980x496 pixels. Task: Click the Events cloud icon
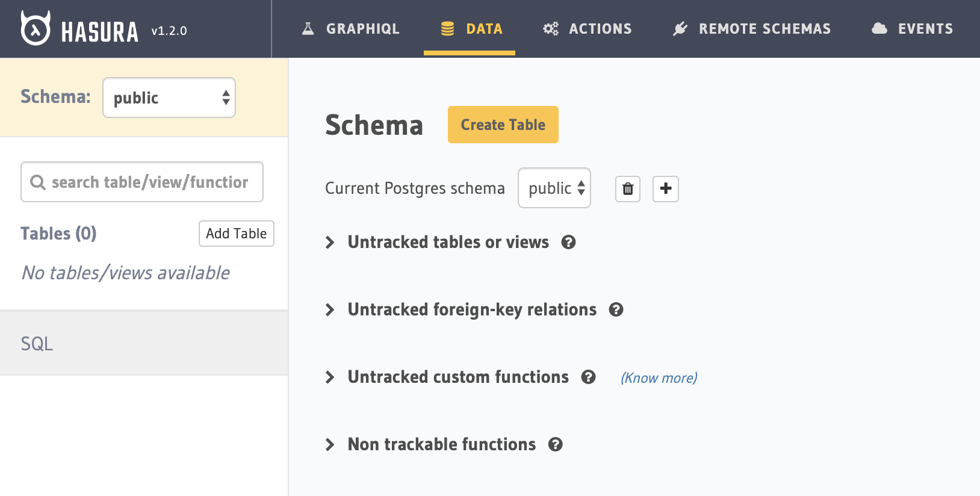tap(879, 28)
